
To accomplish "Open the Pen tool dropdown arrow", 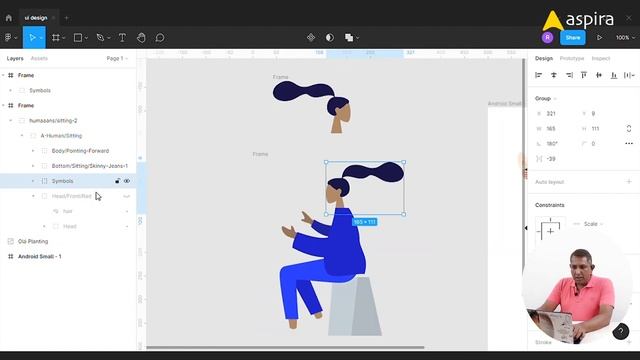I will (x=109, y=38).
